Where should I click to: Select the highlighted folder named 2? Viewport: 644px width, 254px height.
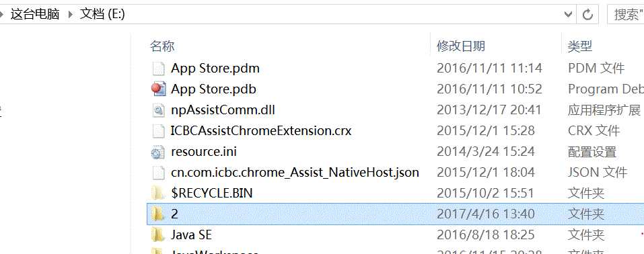click(395, 214)
